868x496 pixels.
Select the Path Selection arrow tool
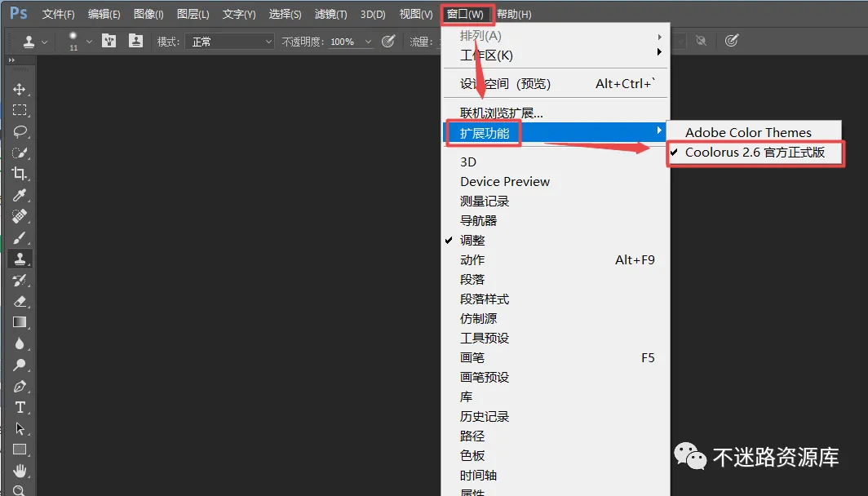(x=20, y=428)
